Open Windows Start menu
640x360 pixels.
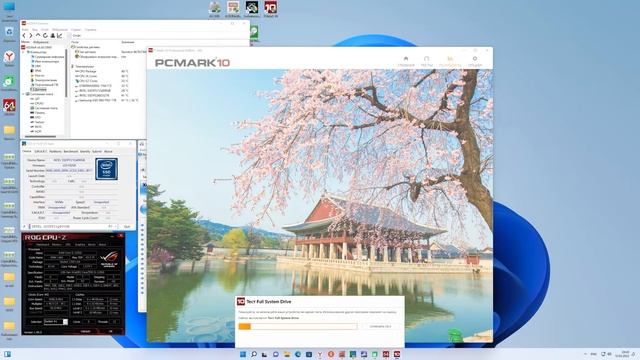(243, 354)
